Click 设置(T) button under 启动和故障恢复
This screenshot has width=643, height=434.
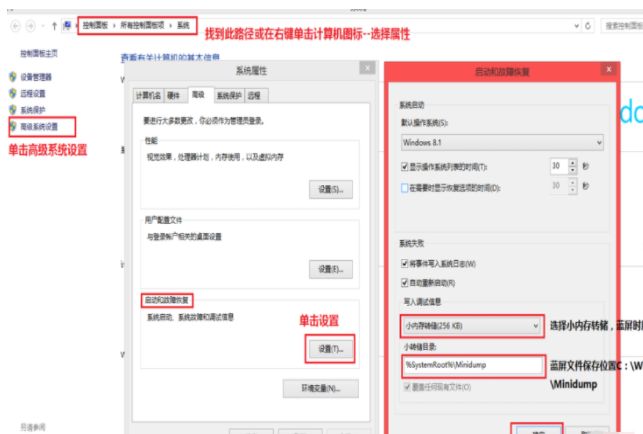tap(330, 348)
